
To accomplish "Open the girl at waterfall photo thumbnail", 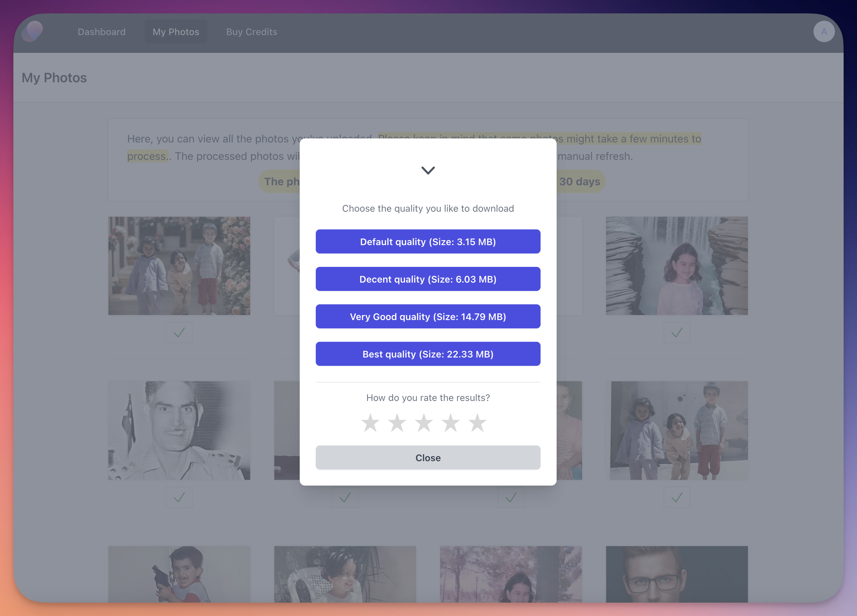I will point(677,266).
